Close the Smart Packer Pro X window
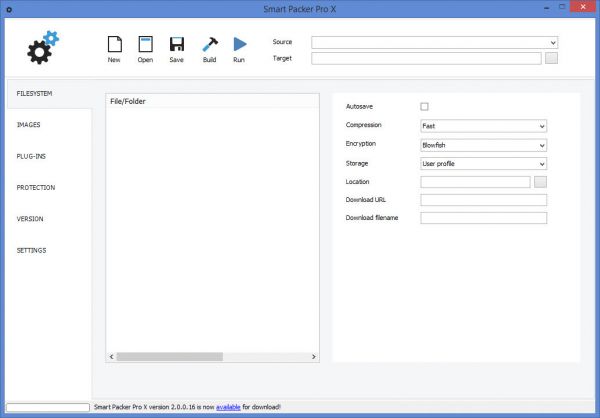Image resolution: width=600 pixels, height=418 pixels. (583, 7)
